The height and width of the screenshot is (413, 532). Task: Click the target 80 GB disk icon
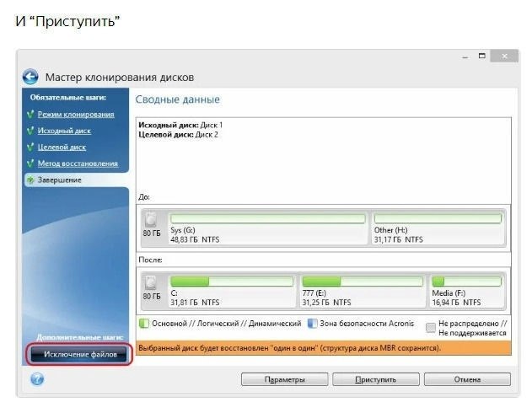(151, 282)
